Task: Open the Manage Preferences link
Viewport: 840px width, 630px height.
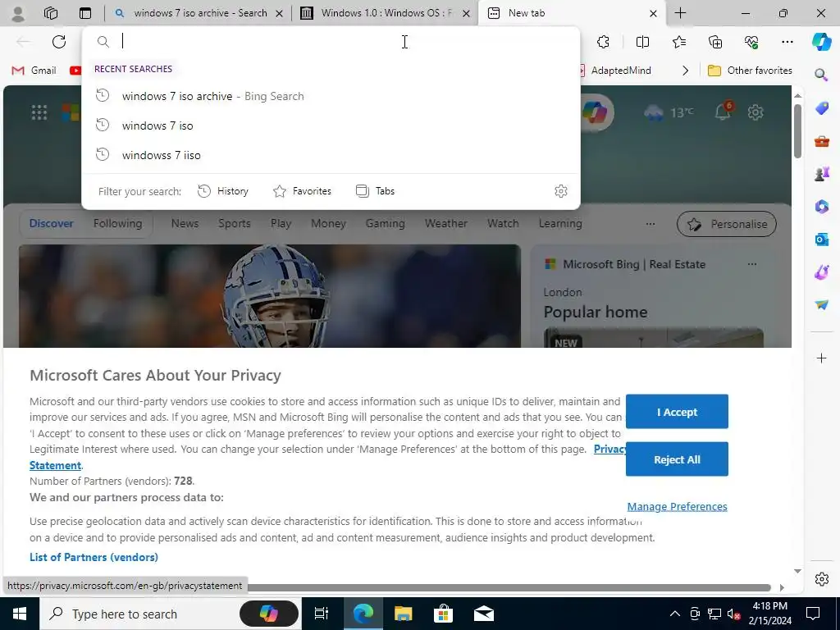Action: pos(677,506)
